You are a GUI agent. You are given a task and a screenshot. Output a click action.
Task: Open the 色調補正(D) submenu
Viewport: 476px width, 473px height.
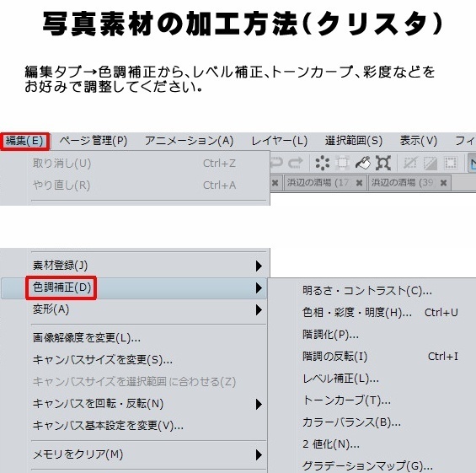coord(135,288)
